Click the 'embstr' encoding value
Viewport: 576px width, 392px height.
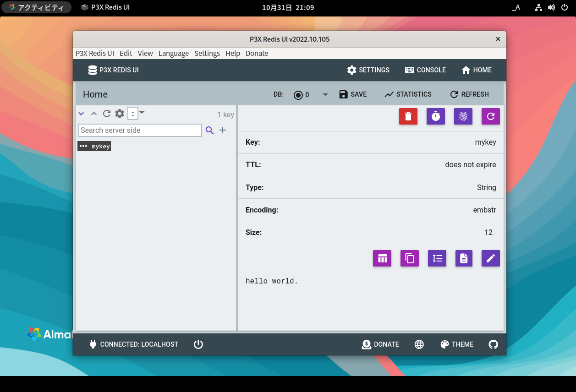coord(485,210)
